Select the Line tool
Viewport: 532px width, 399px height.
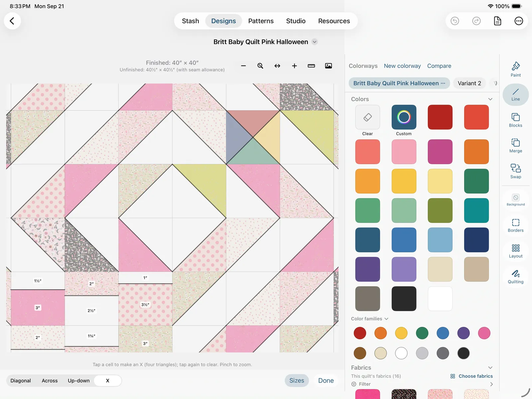pyautogui.click(x=515, y=95)
